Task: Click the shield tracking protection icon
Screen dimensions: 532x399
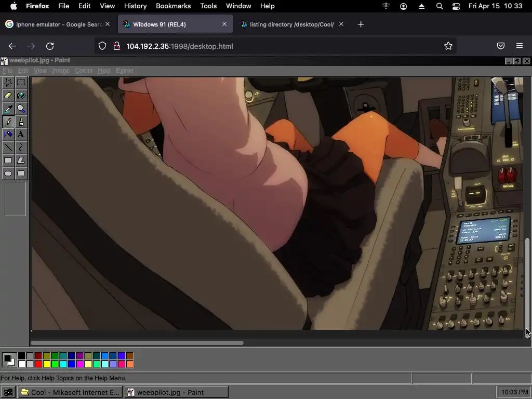Action: click(102, 46)
